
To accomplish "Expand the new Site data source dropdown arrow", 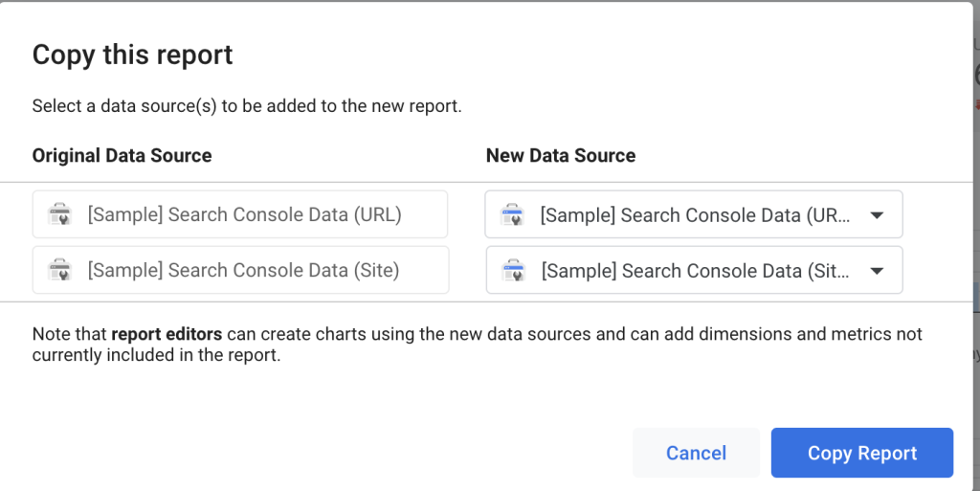I will tap(876, 271).
